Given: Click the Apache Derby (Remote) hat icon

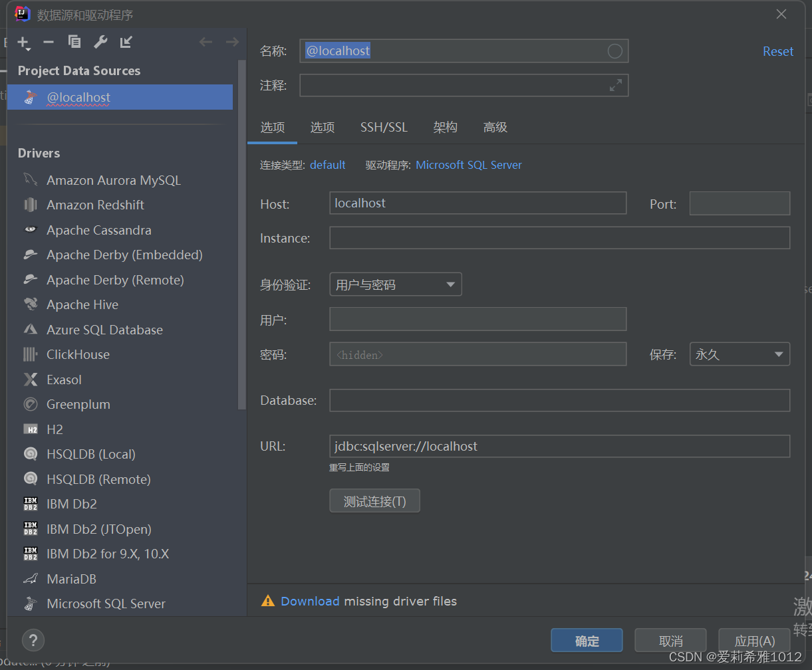Looking at the screenshot, I should pyautogui.click(x=31, y=280).
